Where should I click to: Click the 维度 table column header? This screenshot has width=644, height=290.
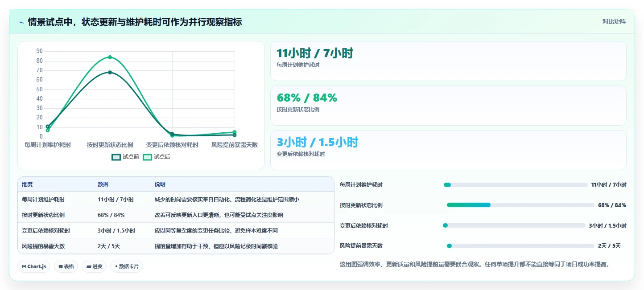point(27,184)
